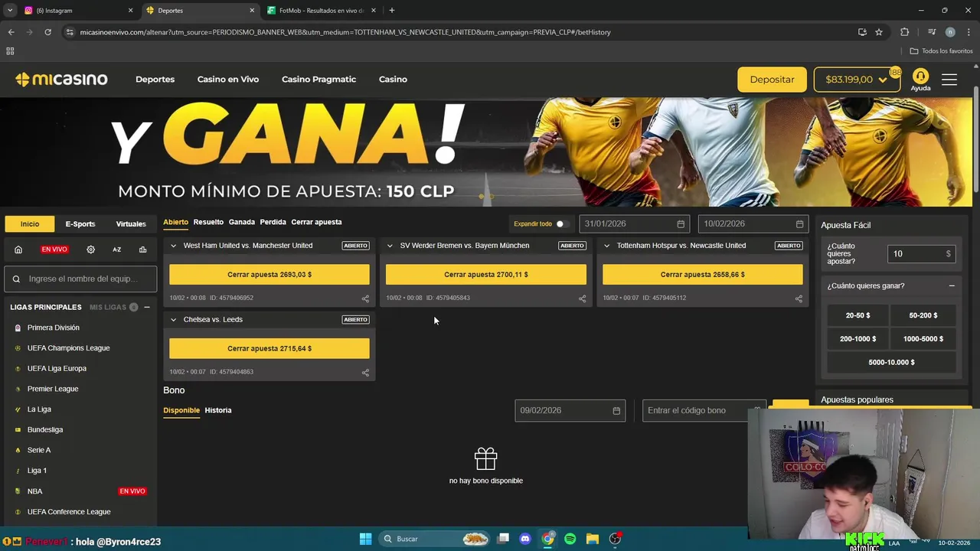Viewport: 980px width, 551px height.
Task: Bookmark this page with the star icon
Action: tap(879, 32)
